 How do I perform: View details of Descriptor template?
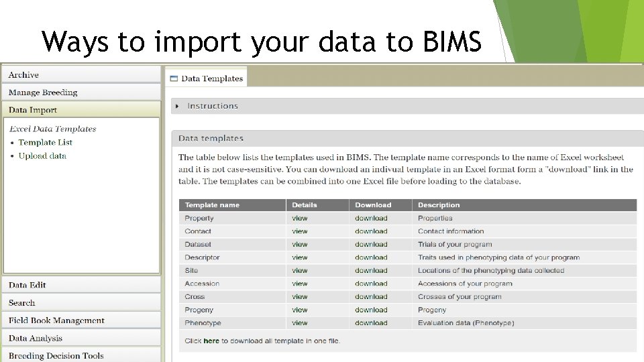click(x=299, y=257)
